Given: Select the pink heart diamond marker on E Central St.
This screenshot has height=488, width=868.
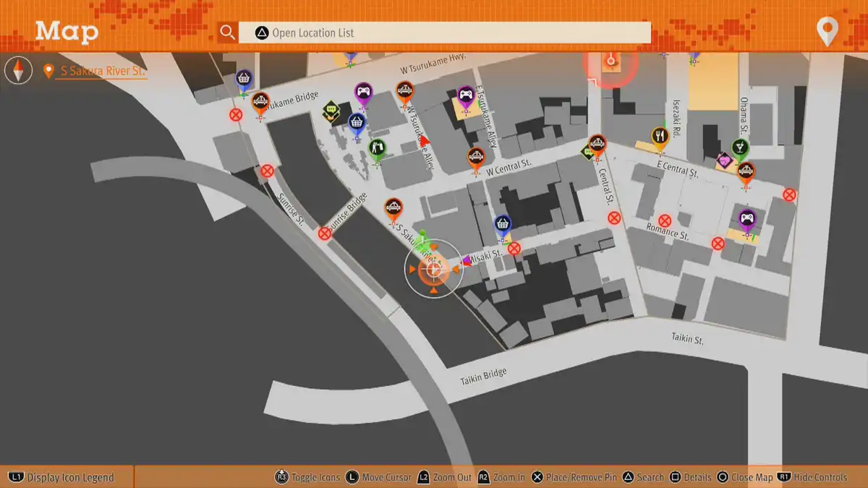Looking at the screenshot, I should tap(723, 160).
